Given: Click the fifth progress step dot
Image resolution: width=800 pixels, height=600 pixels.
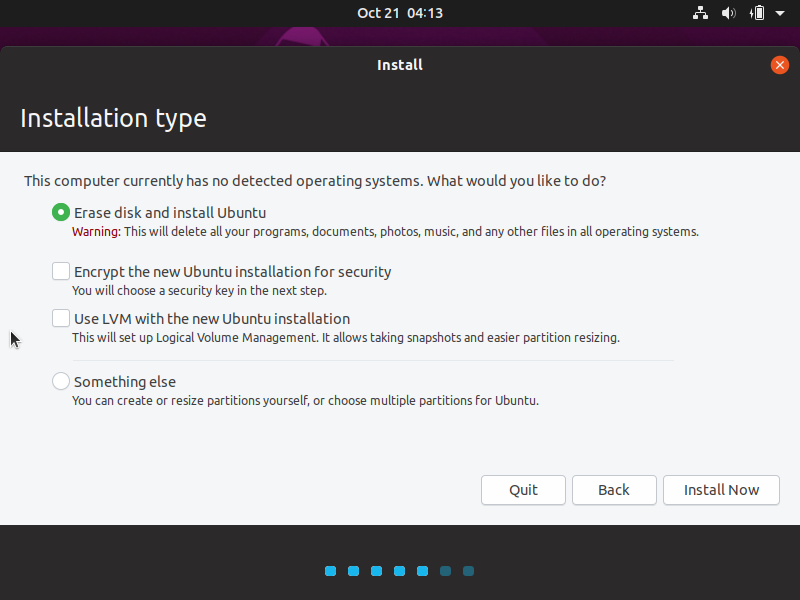Looking at the screenshot, I should pyautogui.click(x=422, y=571).
